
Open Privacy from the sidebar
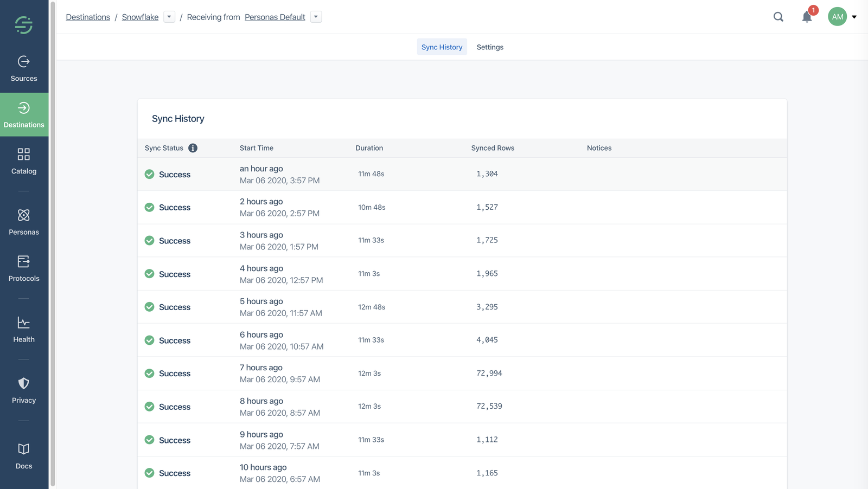point(24,391)
